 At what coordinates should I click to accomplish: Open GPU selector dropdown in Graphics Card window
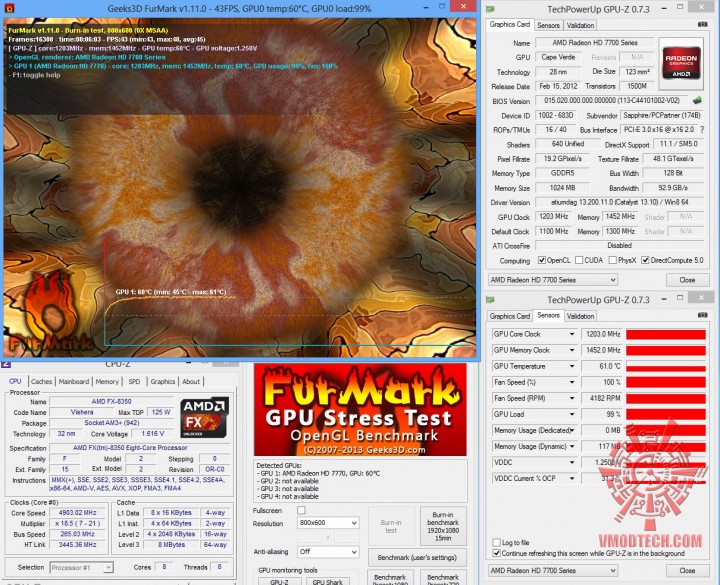[553, 280]
